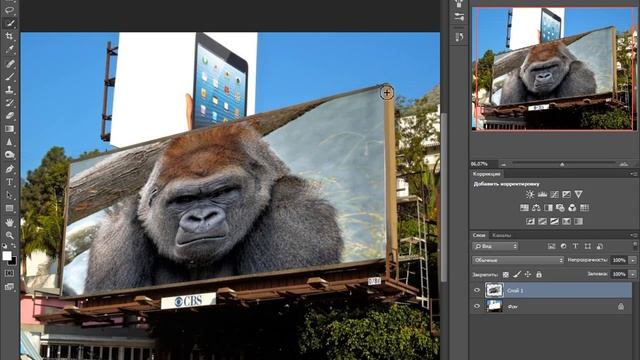Open the Коррекция panel flyout menu
The width and height of the screenshot is (640, 360).
pos(634,174)
